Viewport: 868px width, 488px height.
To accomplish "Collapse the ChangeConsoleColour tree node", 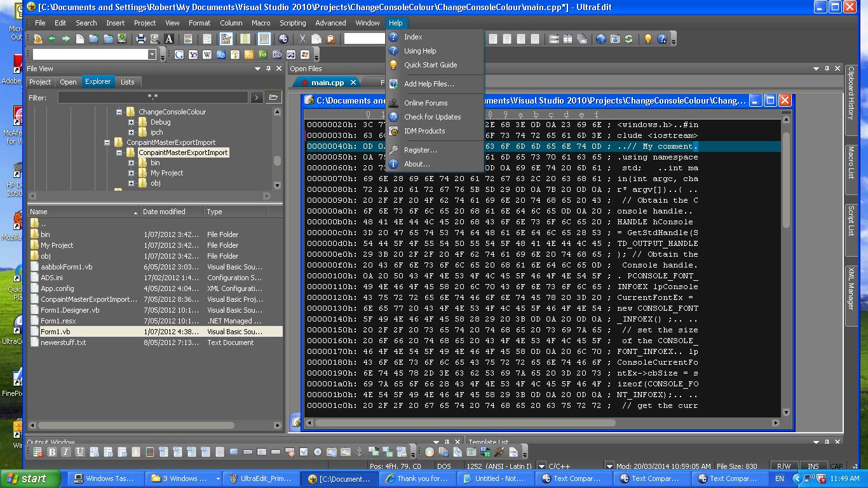I will tap(119, 112).
